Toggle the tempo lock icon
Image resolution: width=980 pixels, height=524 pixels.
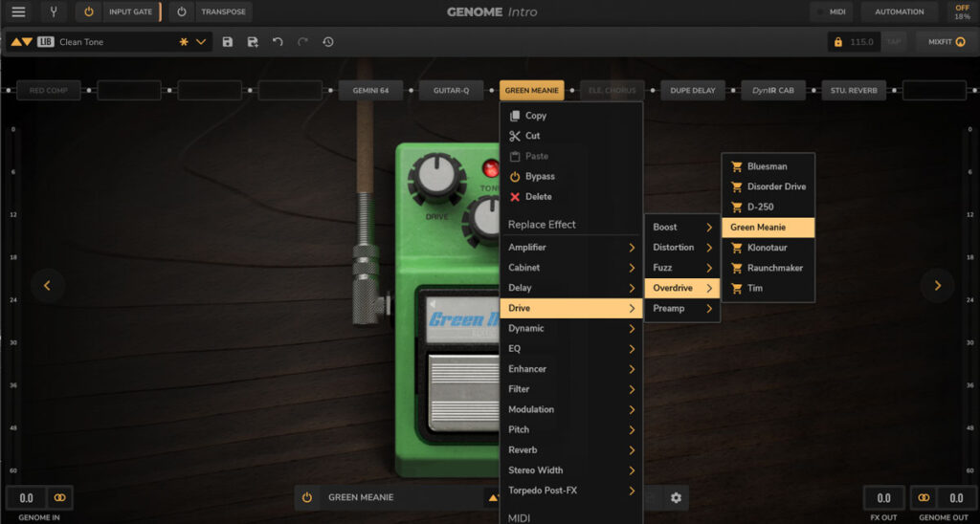(838, 42)
